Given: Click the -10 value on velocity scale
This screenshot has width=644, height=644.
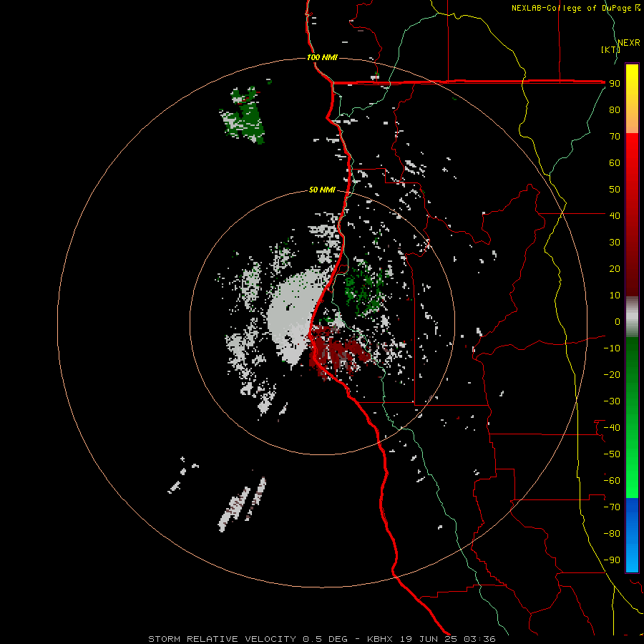Looking at the screenshot, I should click(612, 348).
